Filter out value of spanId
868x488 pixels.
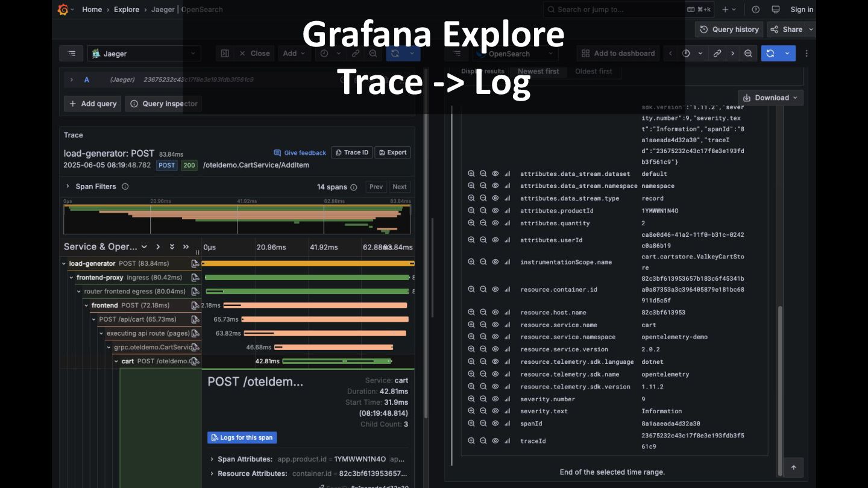point(483,424)
